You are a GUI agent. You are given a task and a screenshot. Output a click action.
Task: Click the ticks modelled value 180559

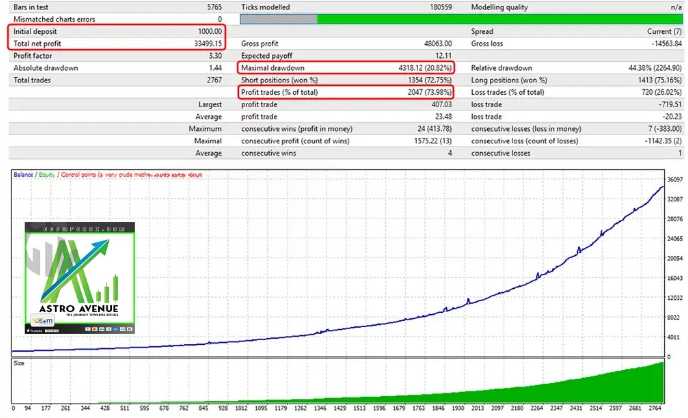[441, 7]
